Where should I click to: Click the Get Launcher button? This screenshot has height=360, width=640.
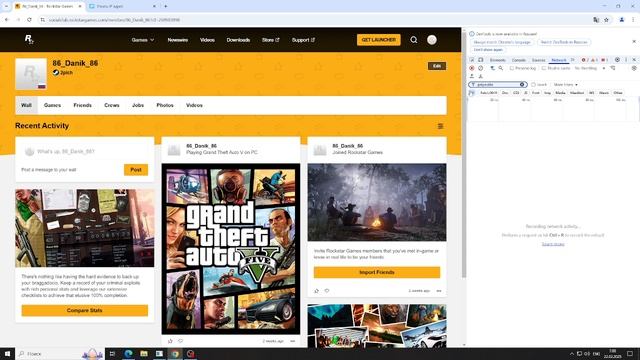coord(379,40)
